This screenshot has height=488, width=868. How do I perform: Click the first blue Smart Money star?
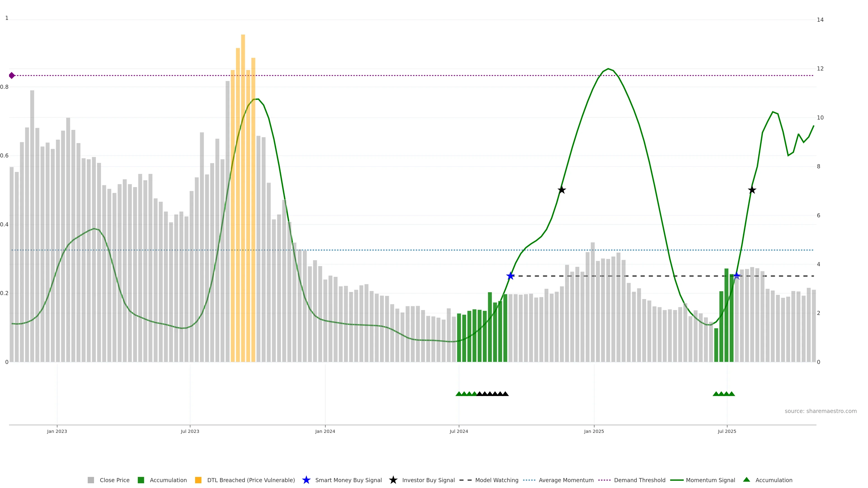pos(510,276)
